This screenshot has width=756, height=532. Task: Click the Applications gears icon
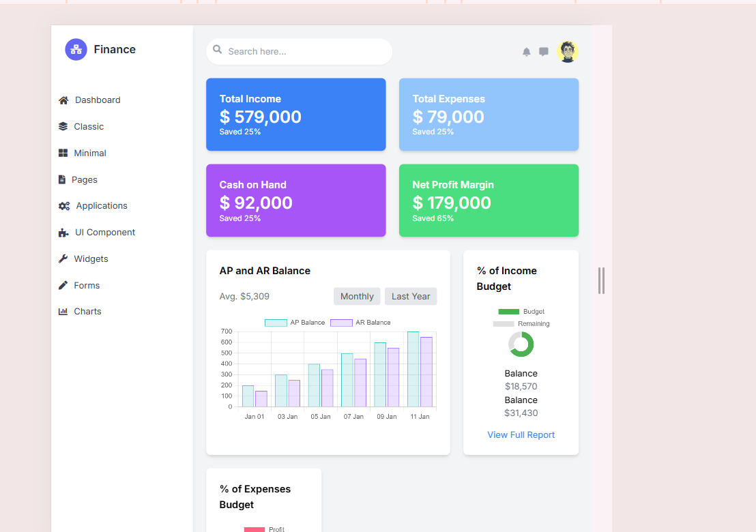click(x=64, y=206)
